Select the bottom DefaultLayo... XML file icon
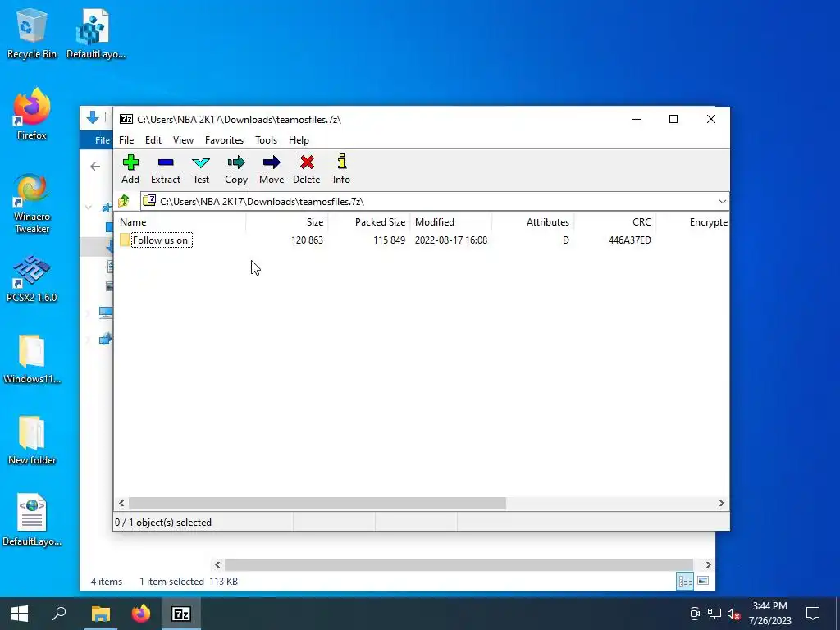Screen dimensions: 840x630 32,521
